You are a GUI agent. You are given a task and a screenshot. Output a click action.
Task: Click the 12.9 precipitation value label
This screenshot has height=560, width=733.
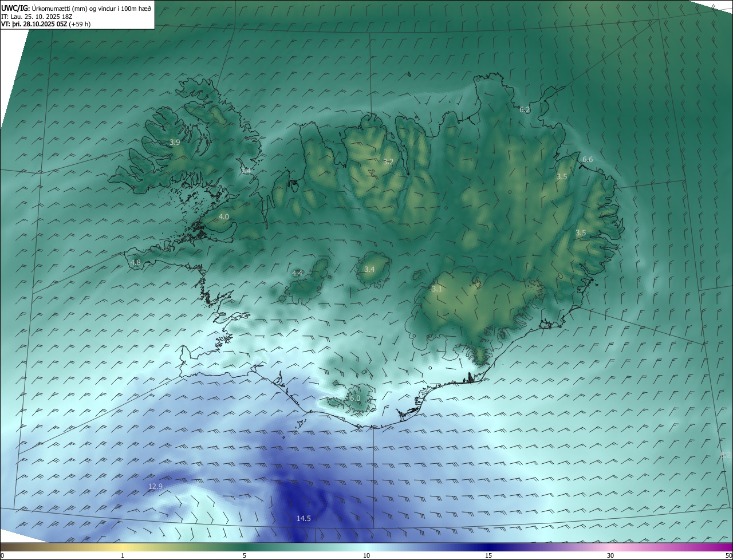pyautogui.click(x=155, y=487)
